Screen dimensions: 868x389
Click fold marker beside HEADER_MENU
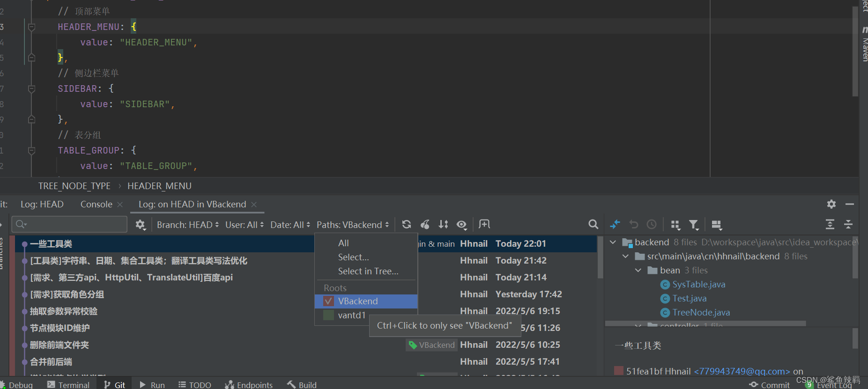tap(31, 27)
